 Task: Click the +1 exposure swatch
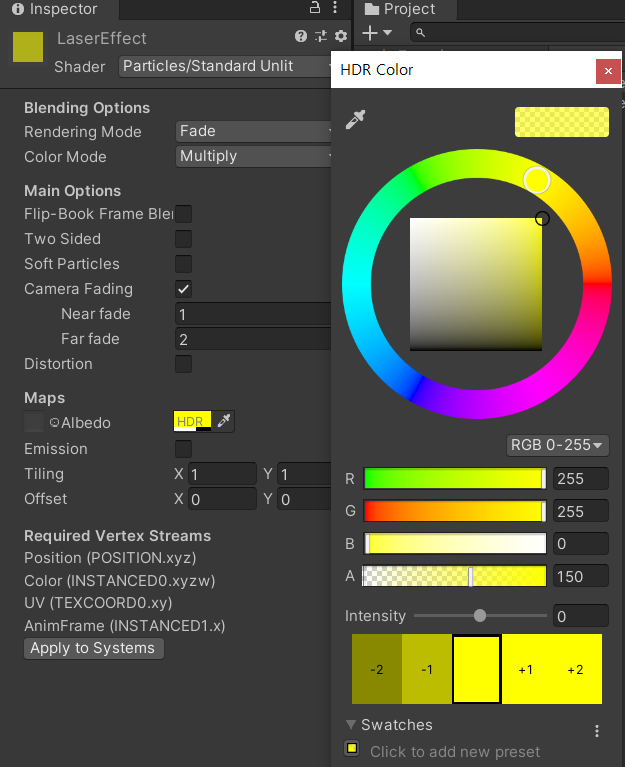[526, 669]
